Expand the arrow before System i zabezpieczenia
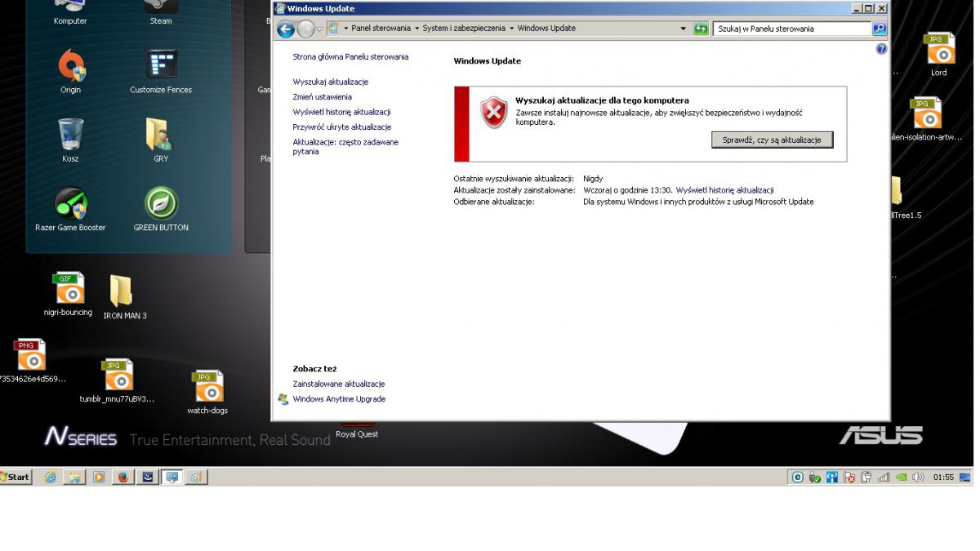This screenshot has width=980, height=551. [417, 29]
